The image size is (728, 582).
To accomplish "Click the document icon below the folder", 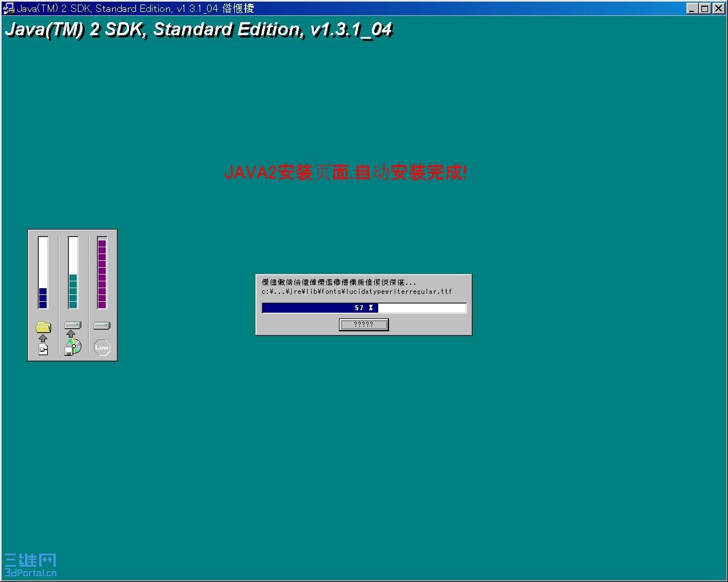I will 43,350.
